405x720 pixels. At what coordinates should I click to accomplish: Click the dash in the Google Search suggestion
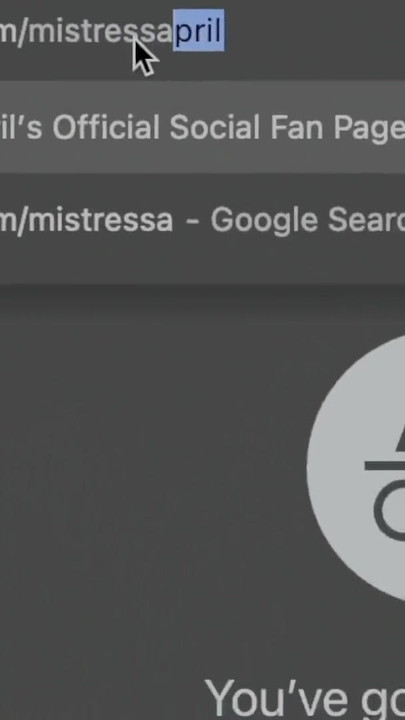193,221
